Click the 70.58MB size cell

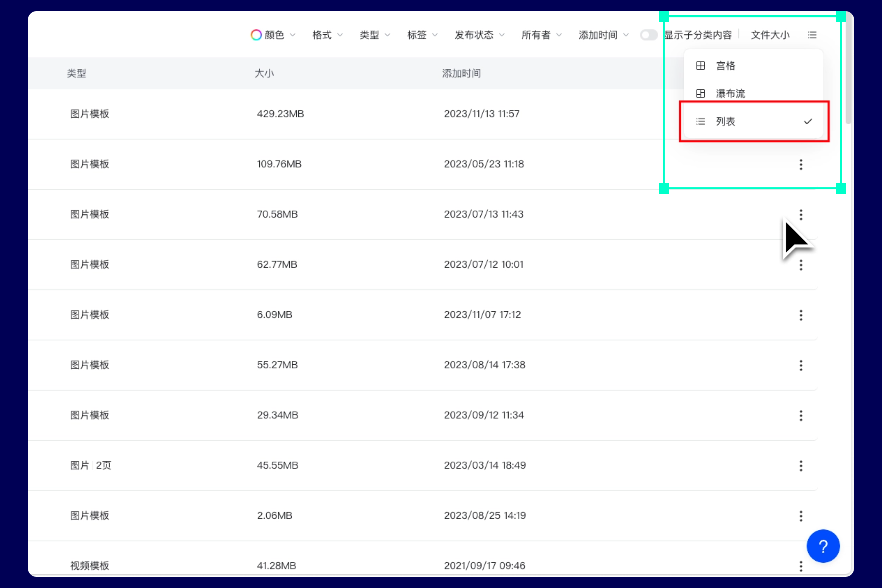(277, 214)
